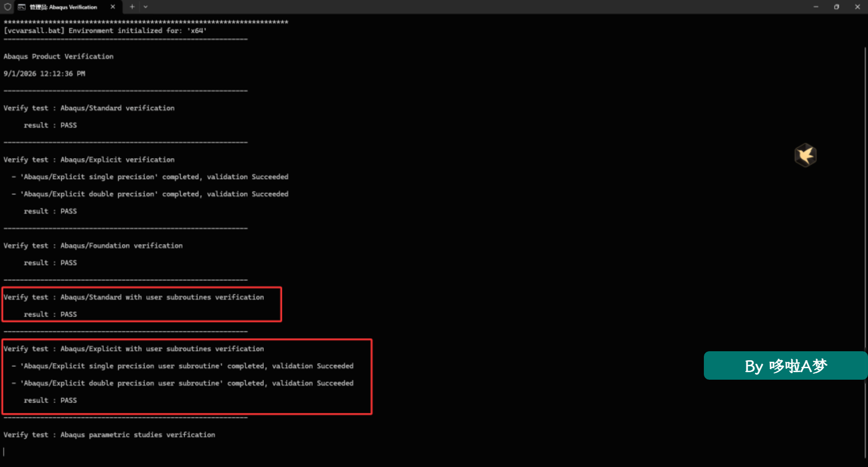
Task: Click PASS result under Abaqus/Explicit verification
Action: (x=69, y=211)
